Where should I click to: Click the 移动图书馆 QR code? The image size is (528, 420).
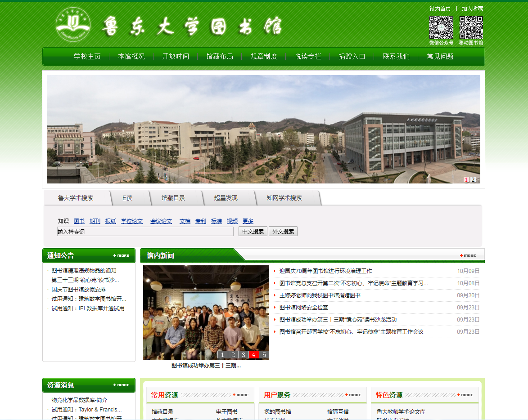[x=471, y=28]
